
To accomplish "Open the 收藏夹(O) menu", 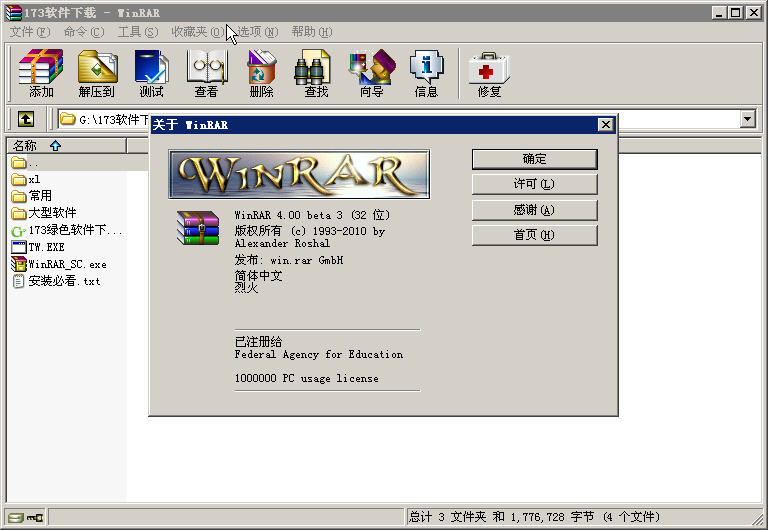I will 198,32.
